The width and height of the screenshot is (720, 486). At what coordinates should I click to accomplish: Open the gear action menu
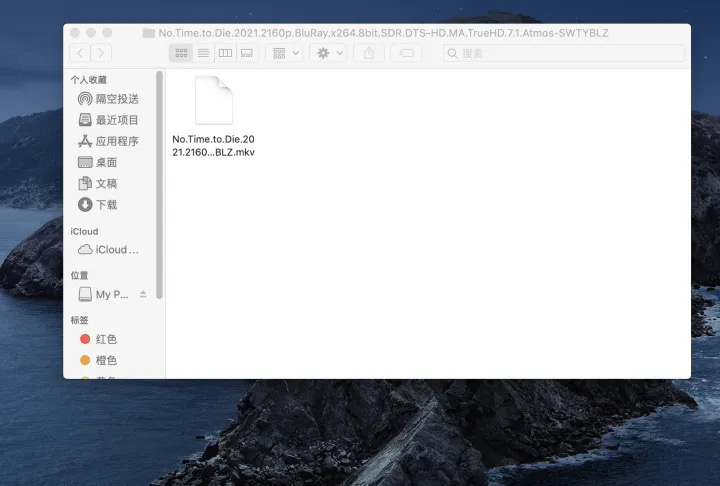tap(329, 53)
